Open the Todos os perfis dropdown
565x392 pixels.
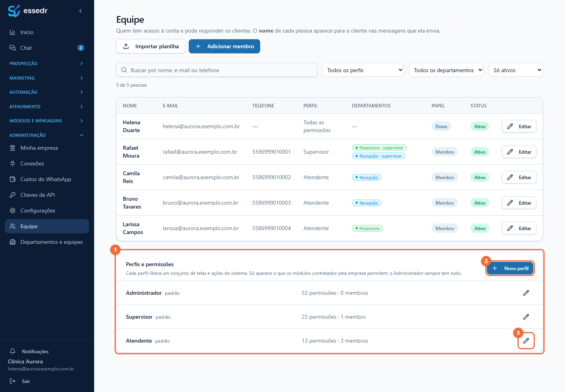(363, 70)
